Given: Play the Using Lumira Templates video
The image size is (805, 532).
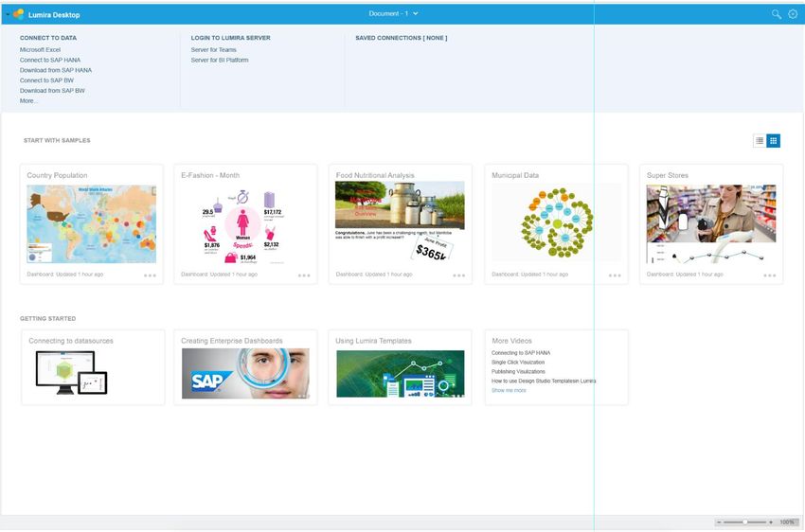Looking at the screenshot, I should pyautogui.click(x=401, y=374).
